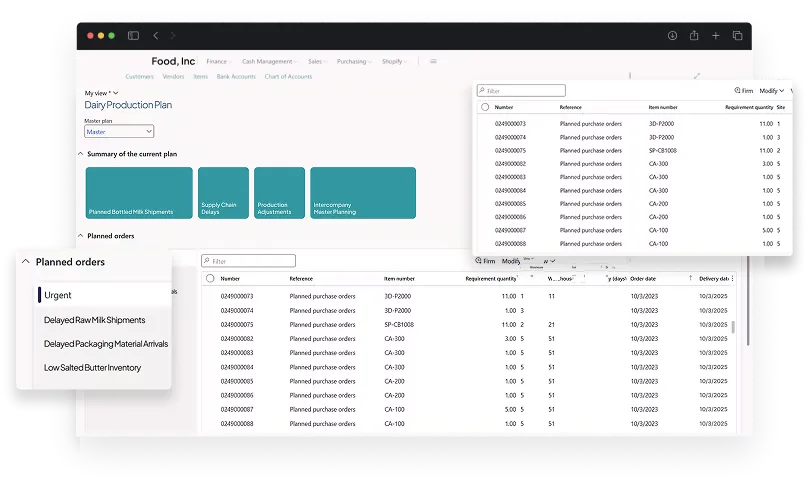810x487 pixels.
Task: Open the downloads icon in toolbar
Action: coord(672,36)
